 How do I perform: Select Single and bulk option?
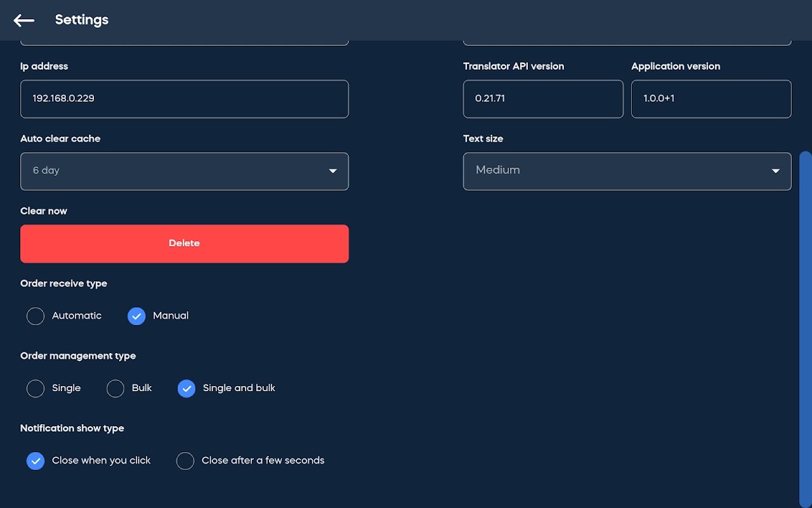coord(187,389)
